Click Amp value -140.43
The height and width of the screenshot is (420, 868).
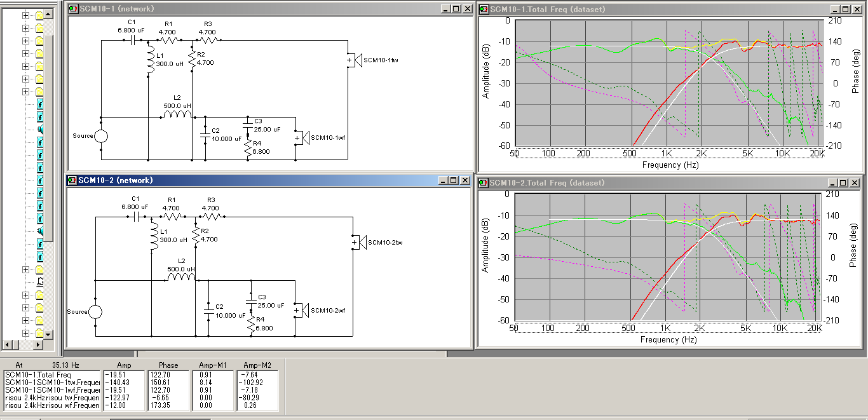(x=118, y=383)
